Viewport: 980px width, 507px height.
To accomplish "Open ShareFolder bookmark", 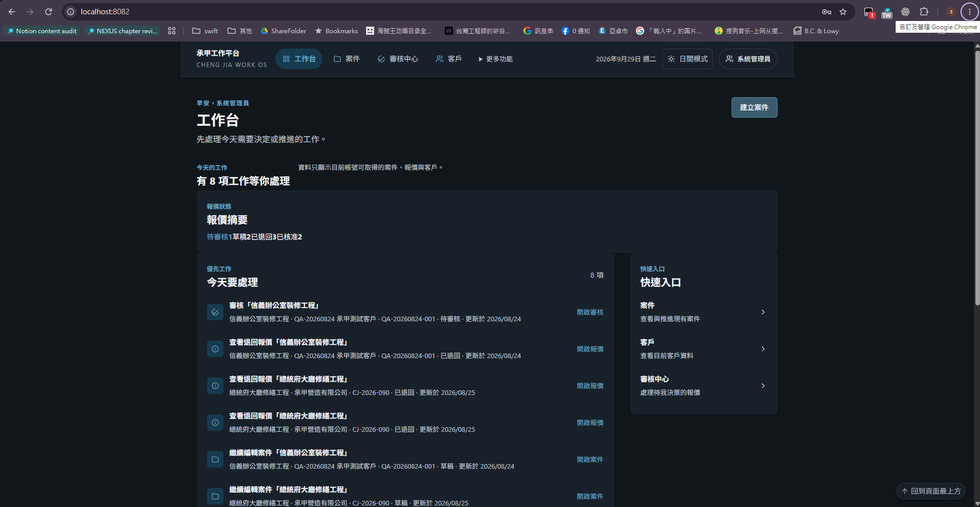I will tap(283, 31).
